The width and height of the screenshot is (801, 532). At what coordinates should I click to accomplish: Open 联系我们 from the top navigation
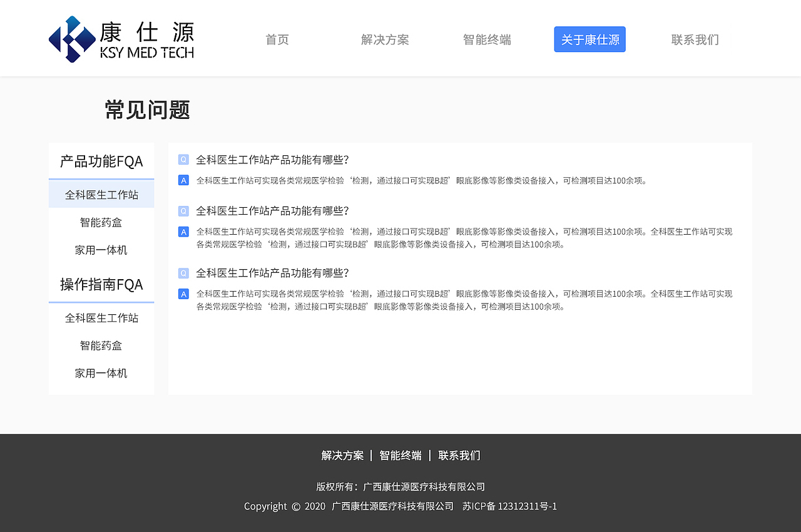[695, 39]
